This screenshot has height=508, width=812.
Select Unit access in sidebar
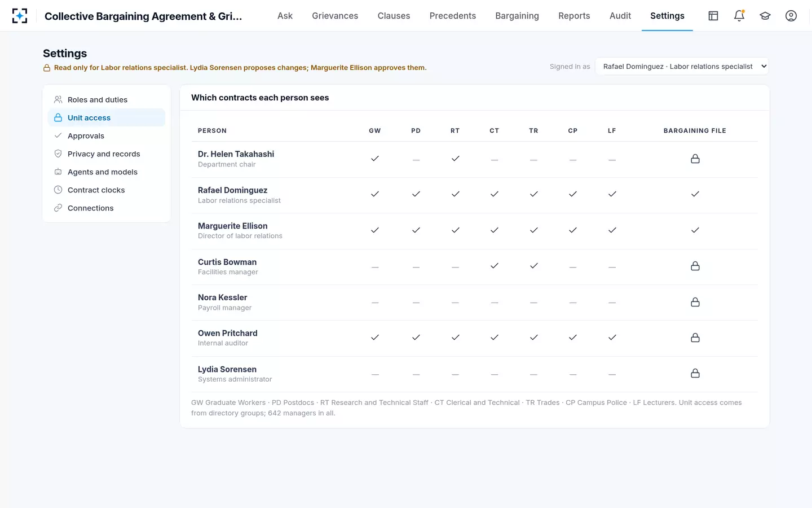107,117
